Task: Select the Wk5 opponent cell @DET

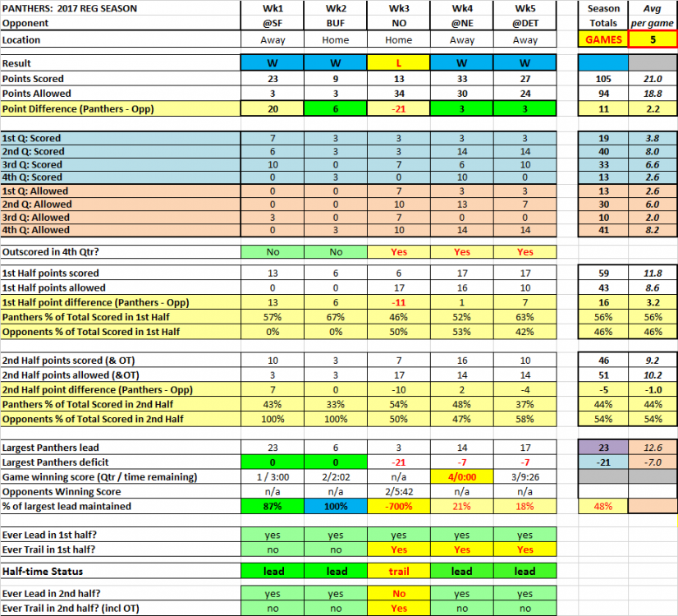Action: (x=525, y=24)
